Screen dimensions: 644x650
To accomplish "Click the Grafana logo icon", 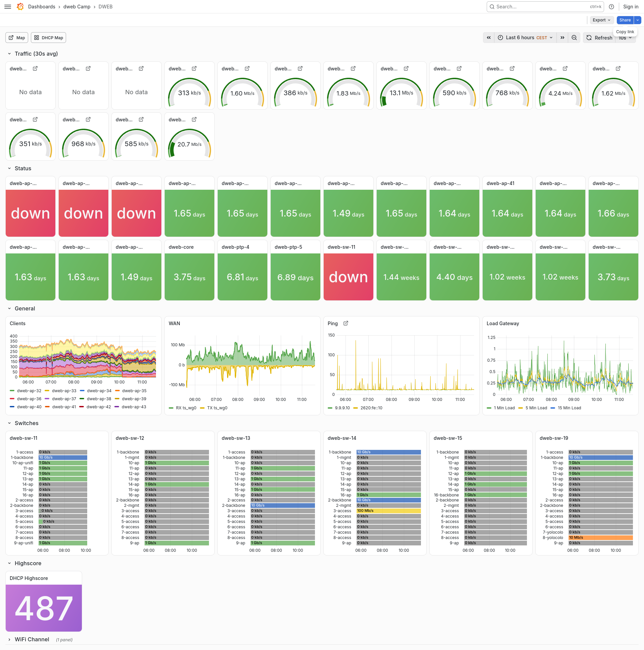I will coord(20,7).
